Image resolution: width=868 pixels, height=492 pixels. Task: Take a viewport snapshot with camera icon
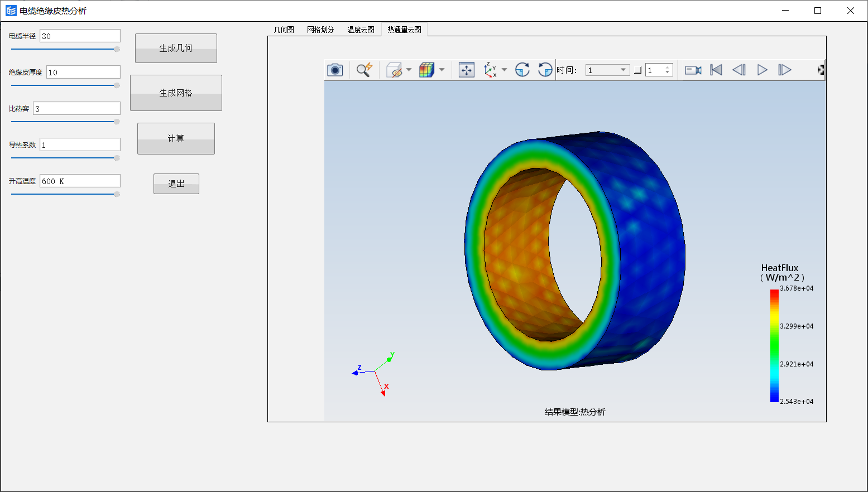click(x=335, y=70)
